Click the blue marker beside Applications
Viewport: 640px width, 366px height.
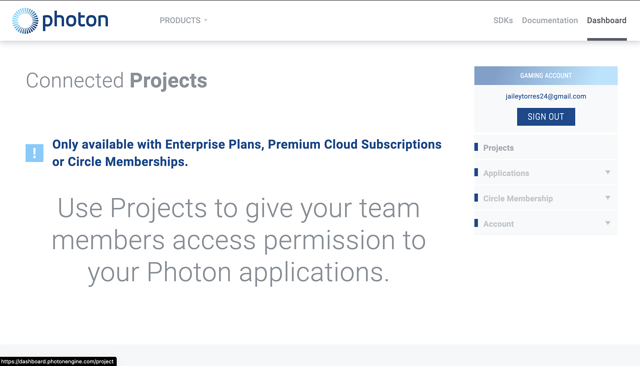pos(476,173)
